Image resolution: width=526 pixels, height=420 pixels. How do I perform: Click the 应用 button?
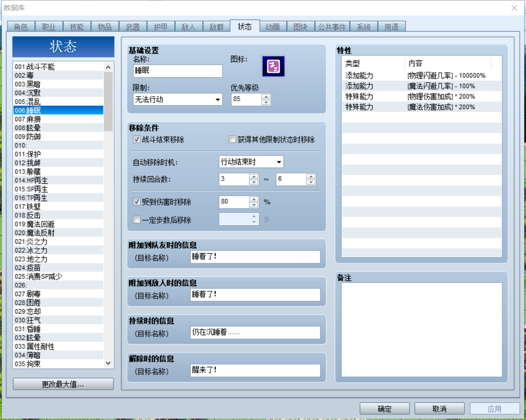point(494,409)
